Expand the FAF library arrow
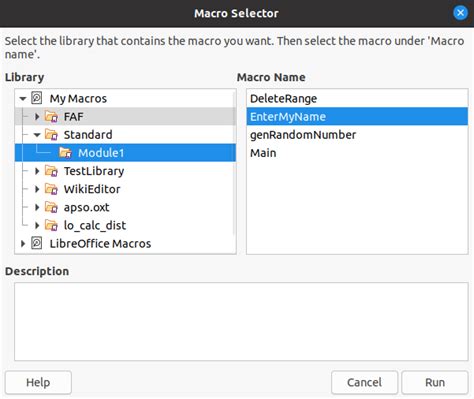 [x=37, y=117]
